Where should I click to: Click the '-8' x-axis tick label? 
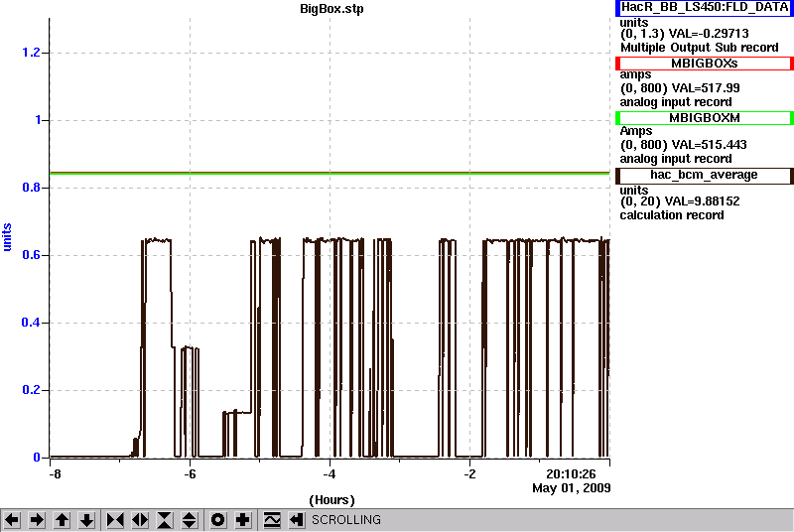pos(55,474)
